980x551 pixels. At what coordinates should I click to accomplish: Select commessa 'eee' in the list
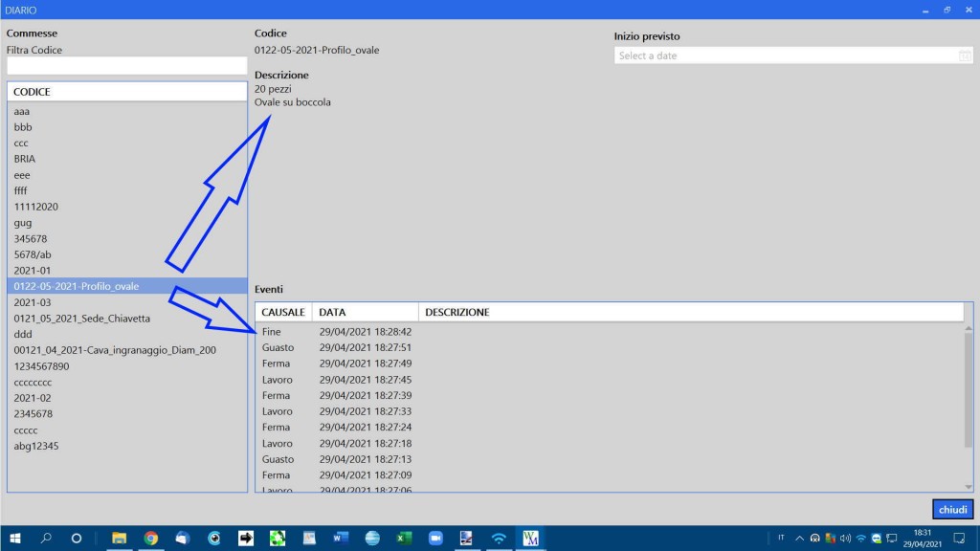tap(127, 175)
